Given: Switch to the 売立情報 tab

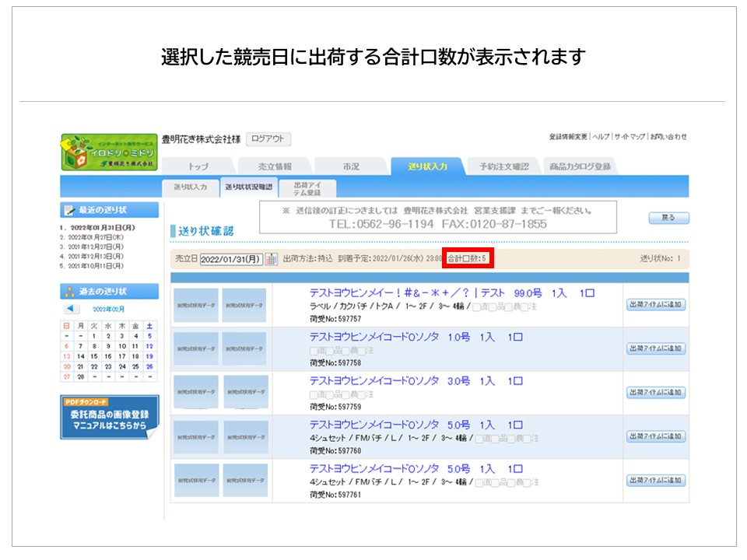Looking at the screenshot, I should point(275,166).
